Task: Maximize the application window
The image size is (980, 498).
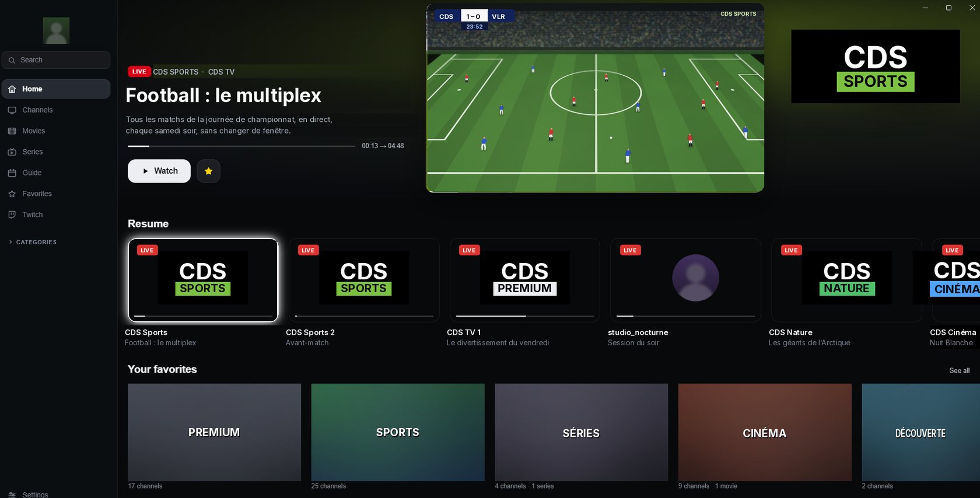Action: 949,8
